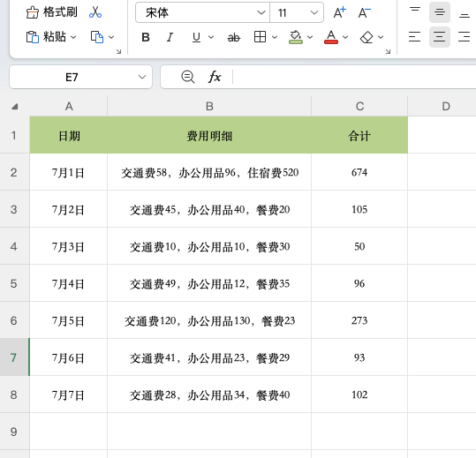Toggle Italic formatting
This screenshot has width=476, height=458.
(170, 37)
